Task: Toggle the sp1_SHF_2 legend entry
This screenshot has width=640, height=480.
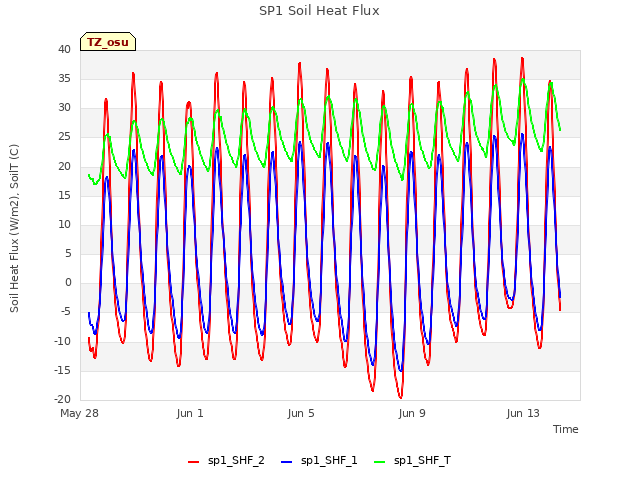Action: 226,461
